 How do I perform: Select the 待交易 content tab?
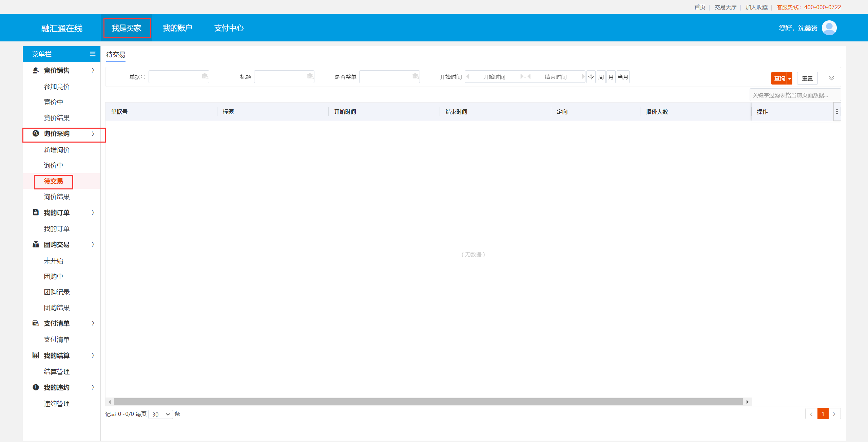116,55
